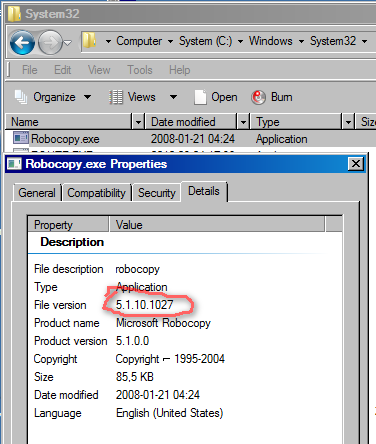The image size is (376, 444).
Task: Expand the arrow after System32 breadcrumb
Action: (x=364, y=42)
